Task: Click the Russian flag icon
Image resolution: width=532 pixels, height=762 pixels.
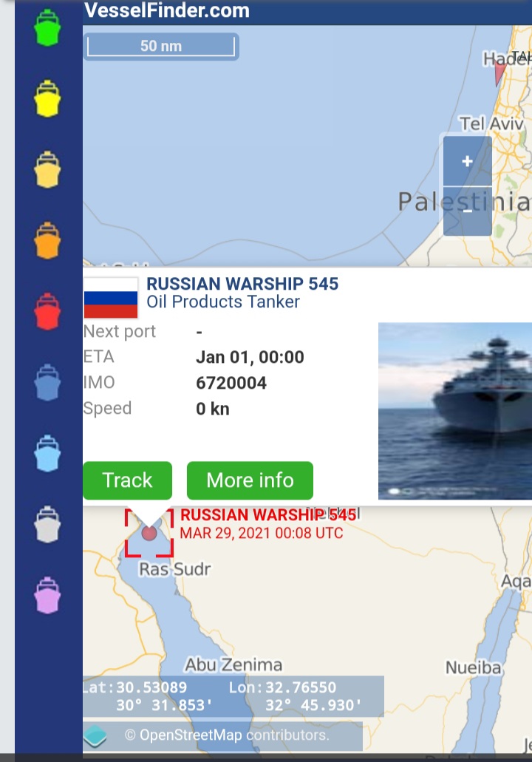Action: (x=111, y=298)
